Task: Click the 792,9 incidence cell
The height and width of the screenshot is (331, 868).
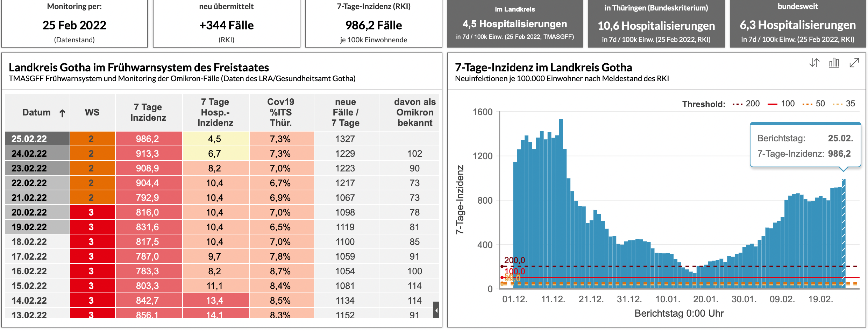Action: [149, 197]
